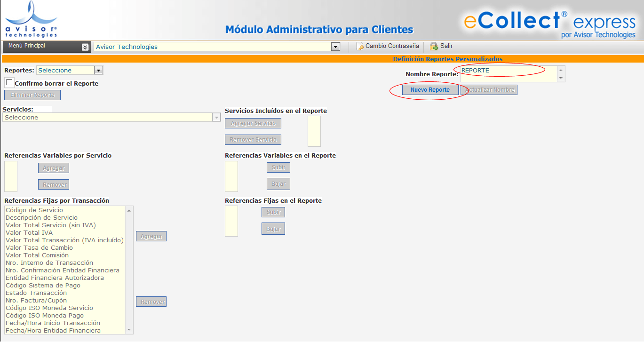Click the Referencias Fijas en el Reporte listbox
Viewport: 644px width, 342px height.
click(231, 221)
